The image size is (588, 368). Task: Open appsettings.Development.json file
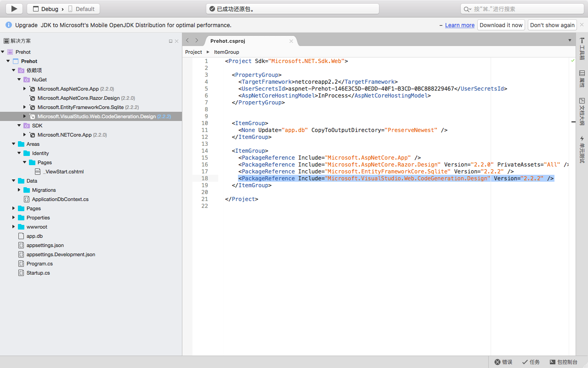coord(61,254)
